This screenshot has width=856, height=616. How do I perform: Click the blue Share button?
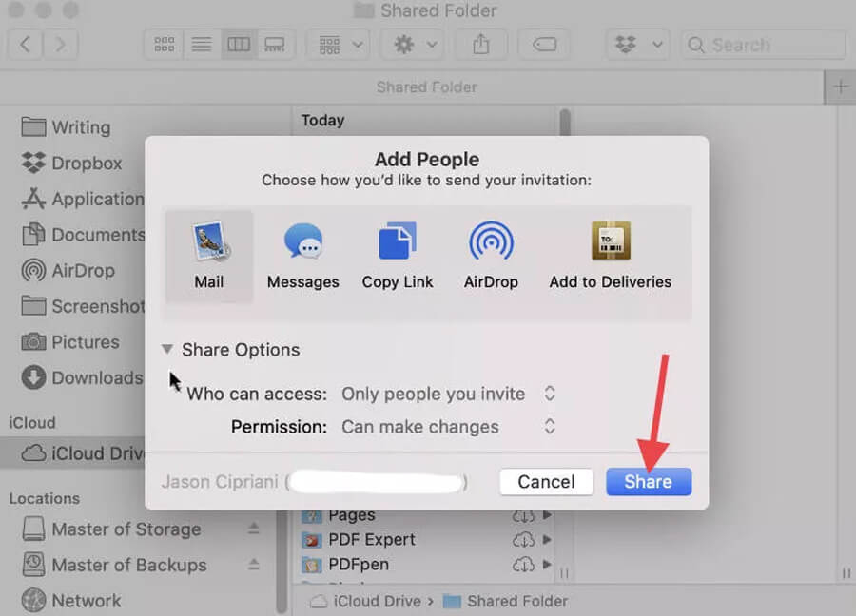click(648, 482)
